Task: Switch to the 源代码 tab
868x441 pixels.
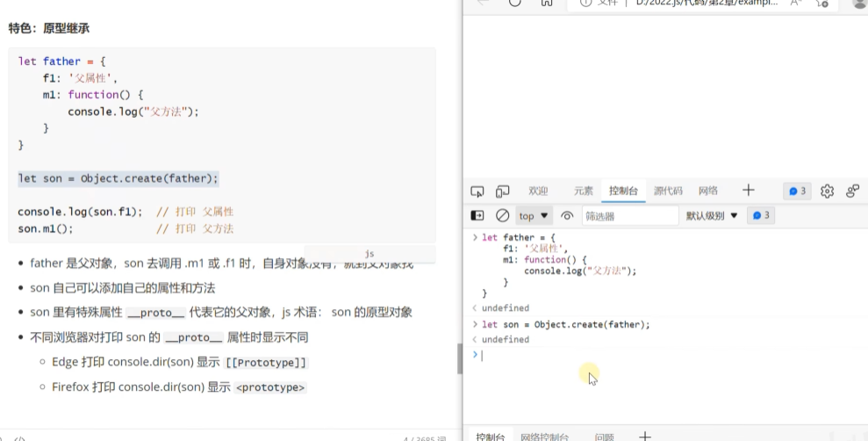Action: tap(668, 192)
